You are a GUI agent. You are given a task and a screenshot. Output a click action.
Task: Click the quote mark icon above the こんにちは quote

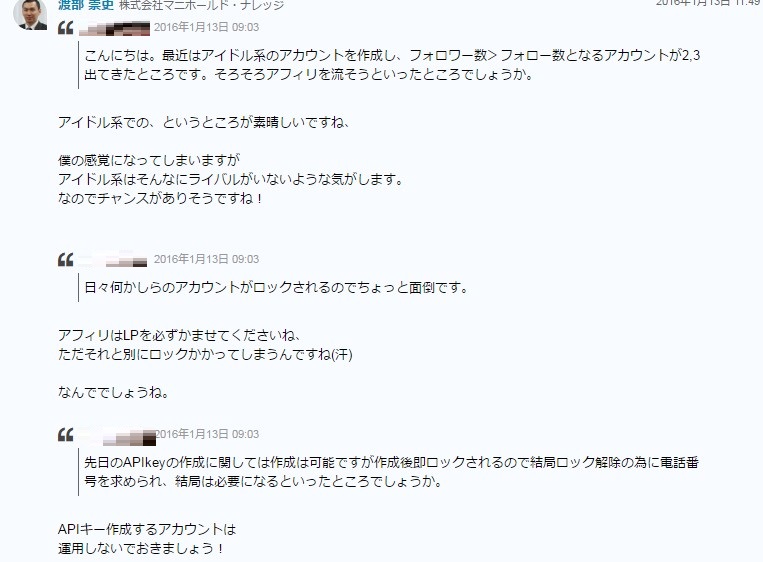point(66,28)
